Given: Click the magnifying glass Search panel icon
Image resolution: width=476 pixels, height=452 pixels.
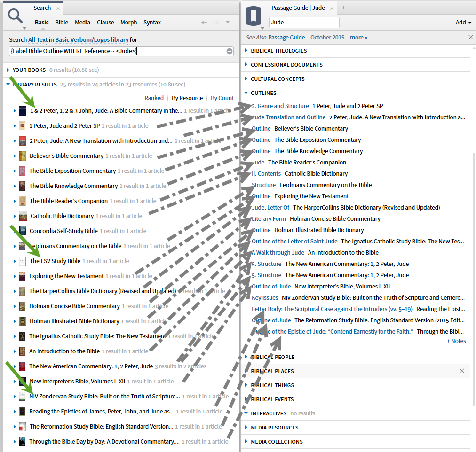Looking at the screenshot, I should (x=15, y=16).
